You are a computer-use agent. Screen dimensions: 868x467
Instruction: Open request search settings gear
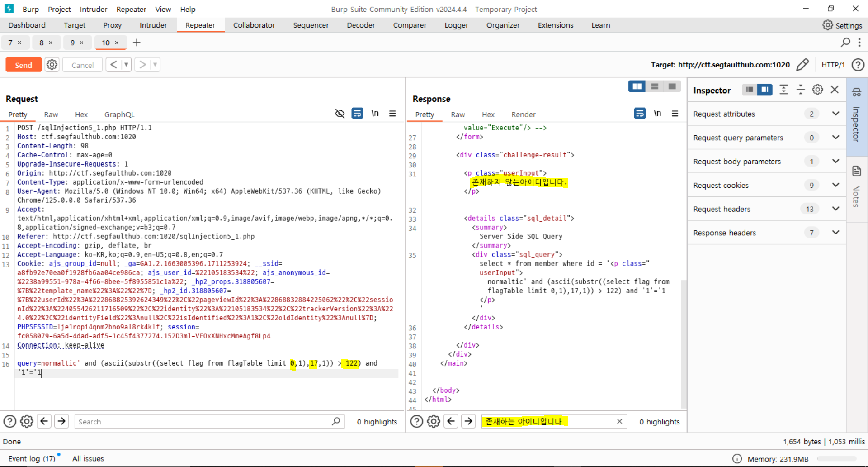[x=27, y=421]
